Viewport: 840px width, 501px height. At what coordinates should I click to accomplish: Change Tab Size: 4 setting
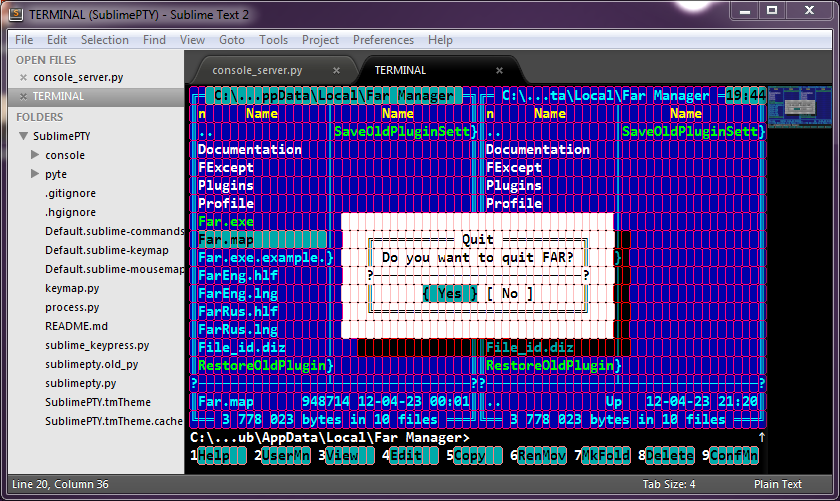[x=669, y=484]
